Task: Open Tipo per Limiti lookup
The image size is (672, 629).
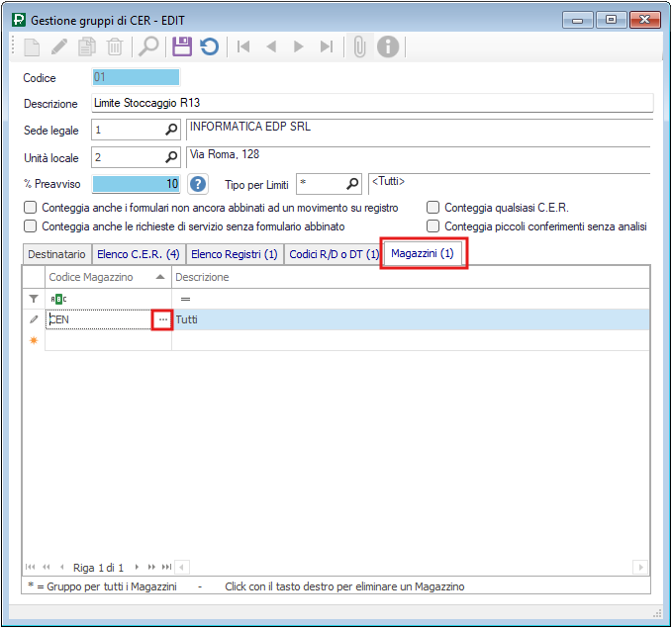Action: click(x=351, y=184)
